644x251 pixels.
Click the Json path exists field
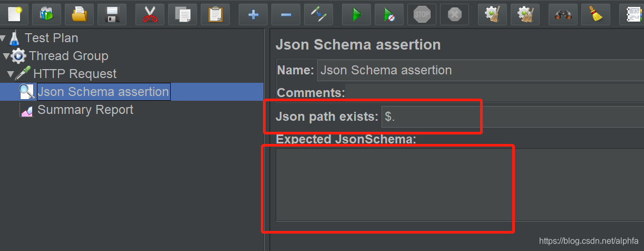513,117
